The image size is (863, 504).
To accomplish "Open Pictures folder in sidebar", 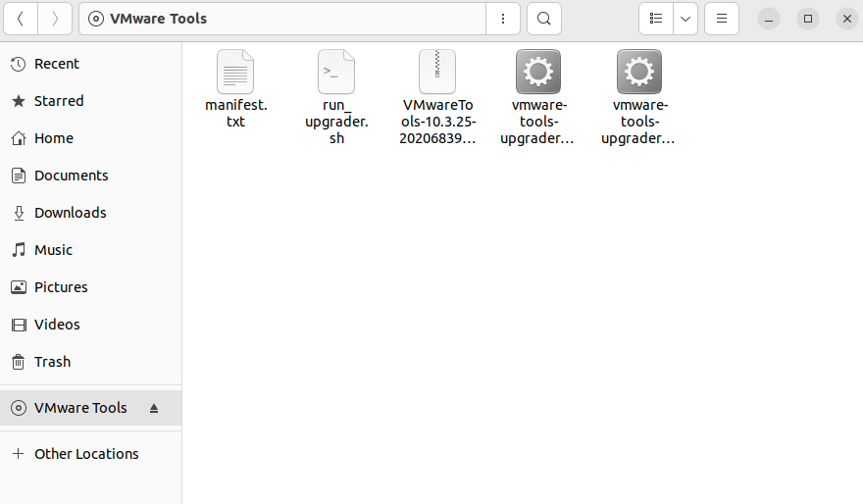I will [91, 287].
